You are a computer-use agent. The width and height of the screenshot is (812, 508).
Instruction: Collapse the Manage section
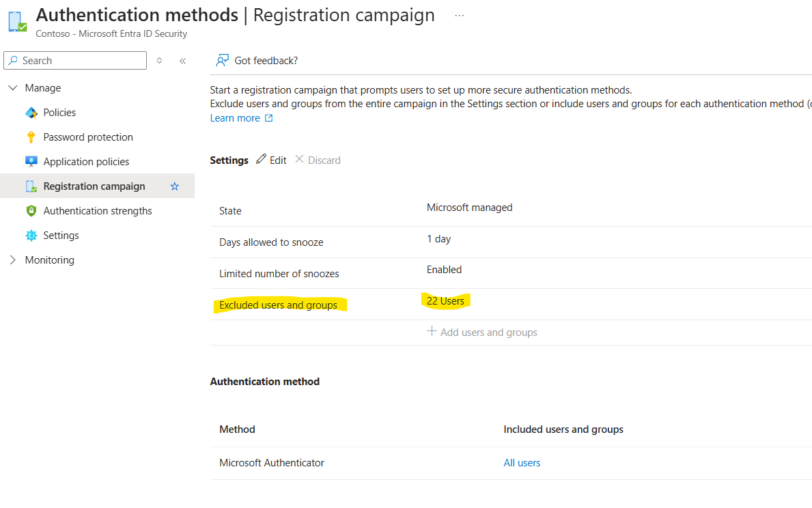pos(12,87)
